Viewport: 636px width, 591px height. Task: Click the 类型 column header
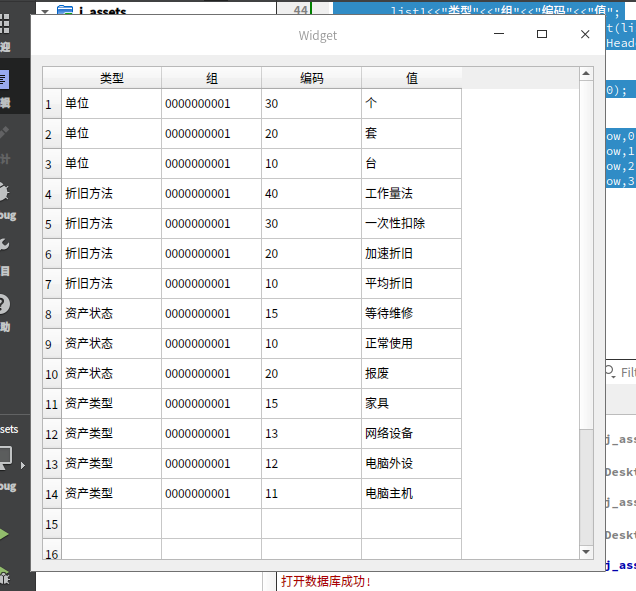tap(112, 78)
